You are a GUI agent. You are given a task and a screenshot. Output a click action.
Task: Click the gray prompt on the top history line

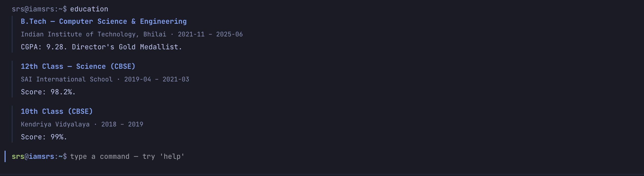coord(39,9)
